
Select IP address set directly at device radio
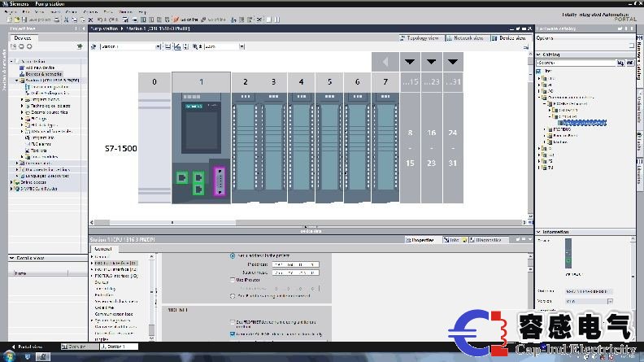pyautogui.click(x=233, y=296)
